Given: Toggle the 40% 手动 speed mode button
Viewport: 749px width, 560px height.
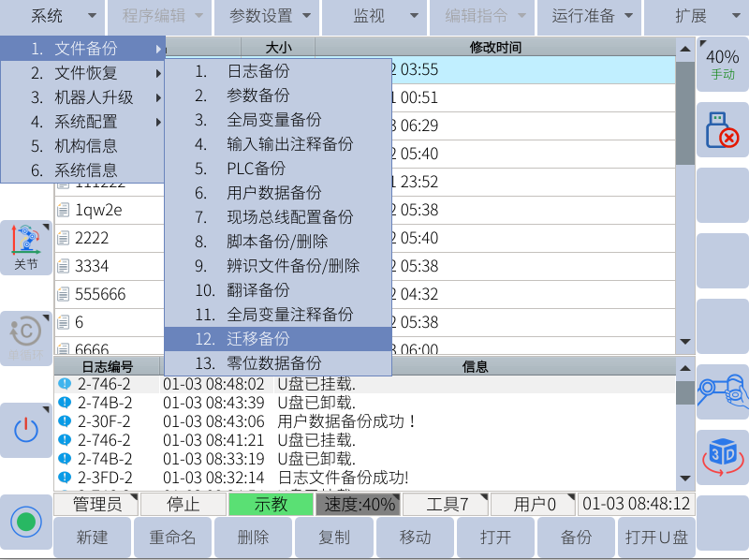Looking at the screenshot, I should pyautogui.click(x=722, y=64).
